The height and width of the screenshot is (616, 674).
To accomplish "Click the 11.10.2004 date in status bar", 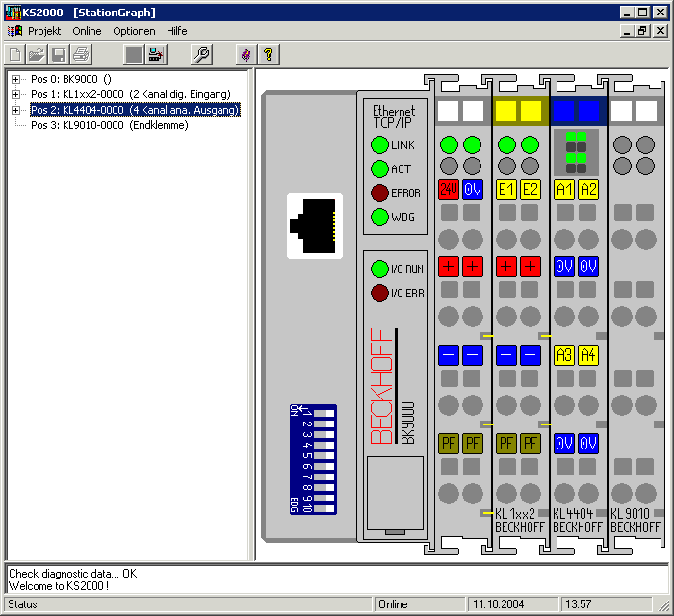I will tap(512, 604).
